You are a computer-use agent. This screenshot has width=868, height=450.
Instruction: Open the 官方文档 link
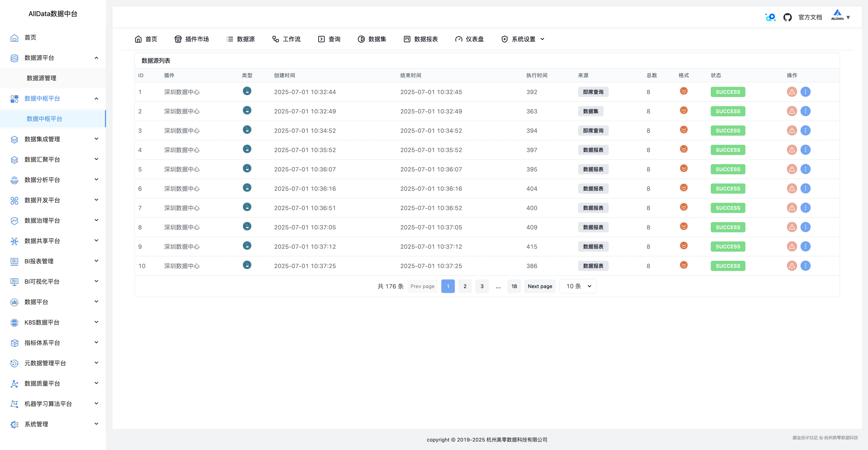810,17
